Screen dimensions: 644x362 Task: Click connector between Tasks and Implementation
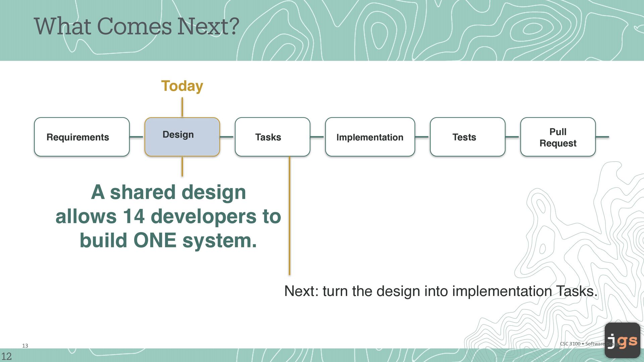pyautogui.click(x=318, y=137)
